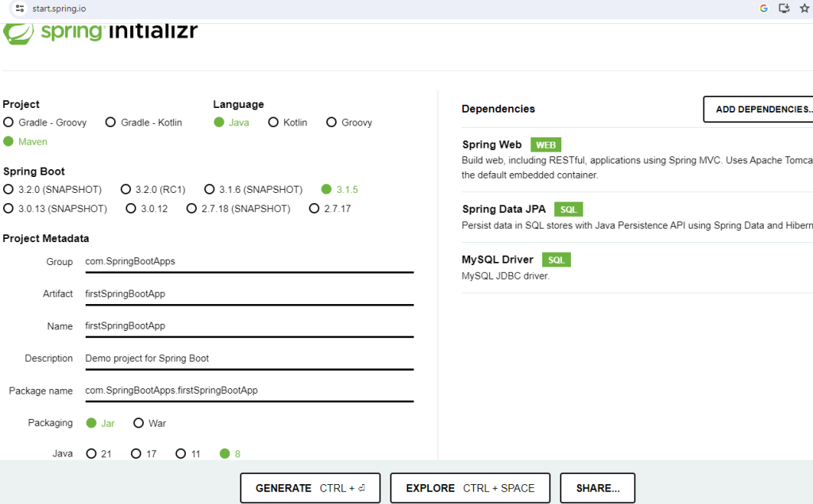The image size is (813, 504).
Task: Select Spring Boot 3.1.6 (SNAPSHOT)
Action: [x=253, y=189]
